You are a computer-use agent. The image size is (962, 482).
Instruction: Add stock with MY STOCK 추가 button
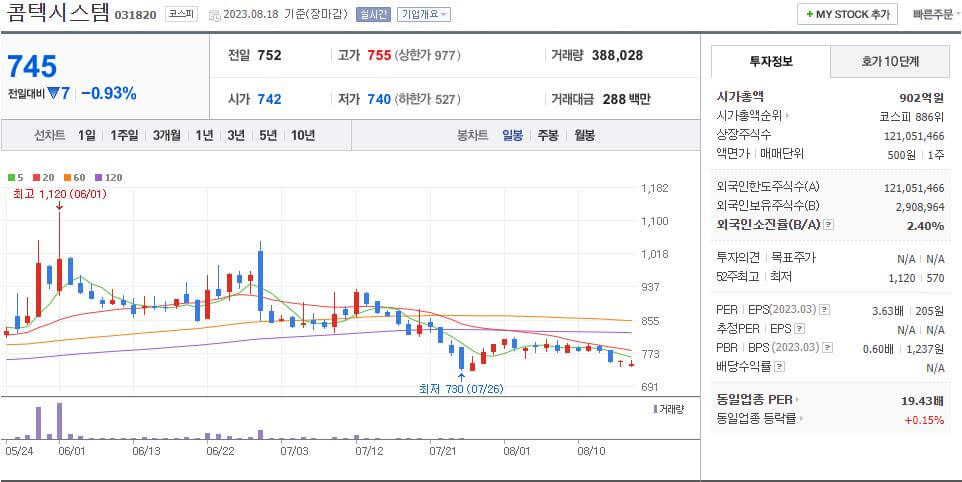[x=847, y=14]
